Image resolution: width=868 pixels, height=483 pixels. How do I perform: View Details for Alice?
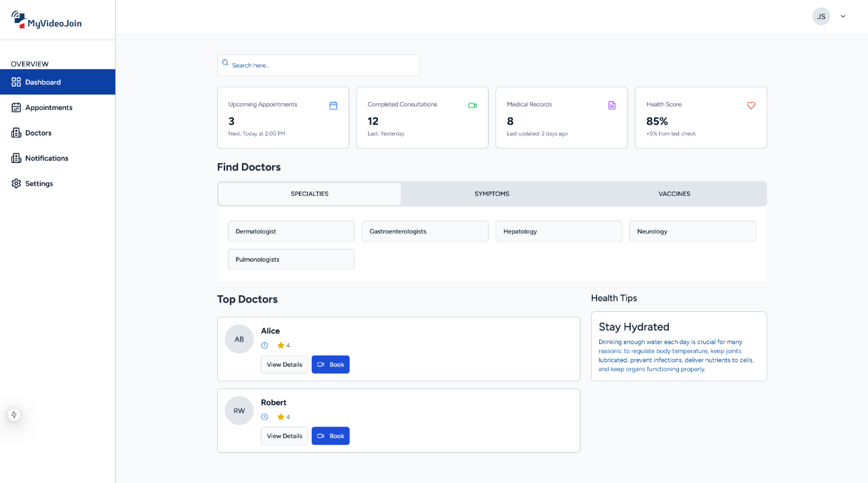point(284,364)
